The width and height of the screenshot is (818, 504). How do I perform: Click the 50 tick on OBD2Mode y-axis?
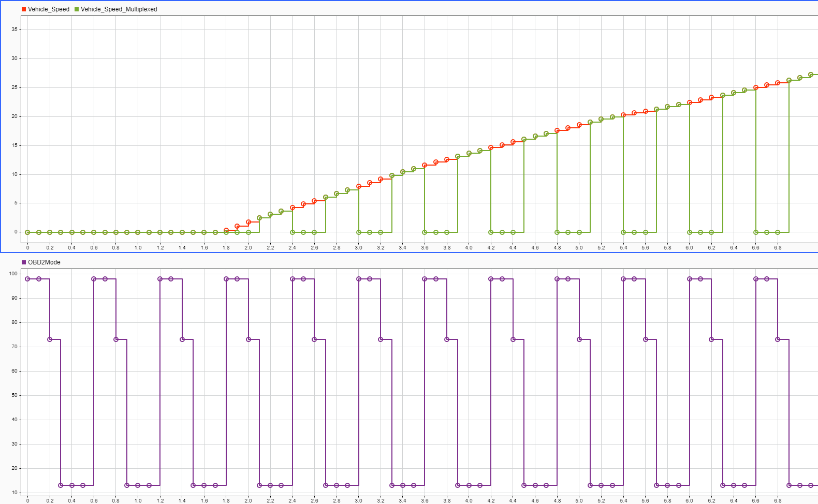[x=13, y=395]
